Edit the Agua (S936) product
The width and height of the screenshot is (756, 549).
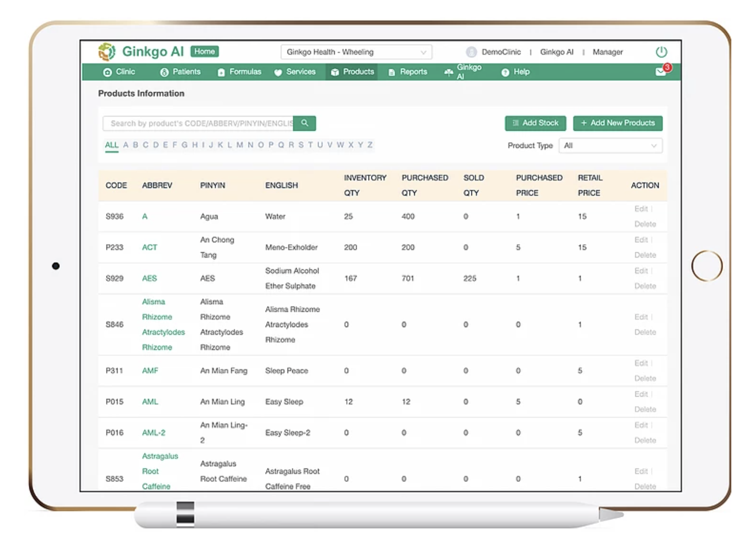click(x=641, y=209)
